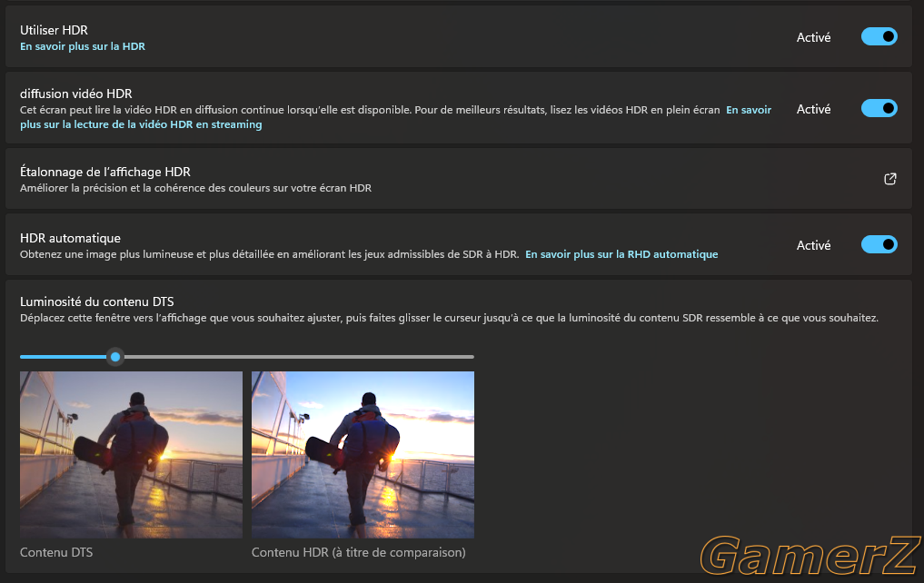Click the 'Améliorer la précision et la cohérence' description
The image size is (924, 583).
(x=195, y=189)
